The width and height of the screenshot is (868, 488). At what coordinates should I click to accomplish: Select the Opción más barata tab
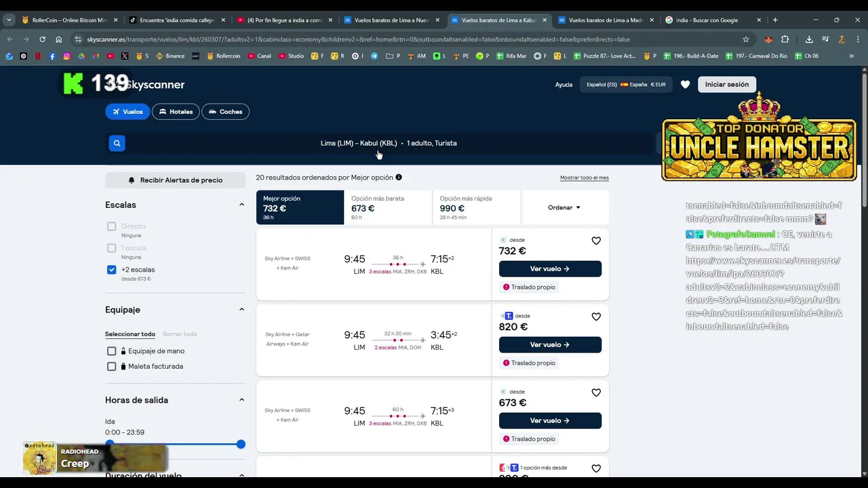[388, 207]
